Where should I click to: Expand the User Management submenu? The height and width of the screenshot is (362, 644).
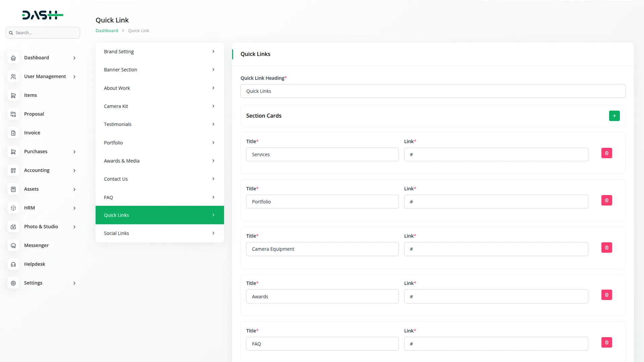(74, 77)
